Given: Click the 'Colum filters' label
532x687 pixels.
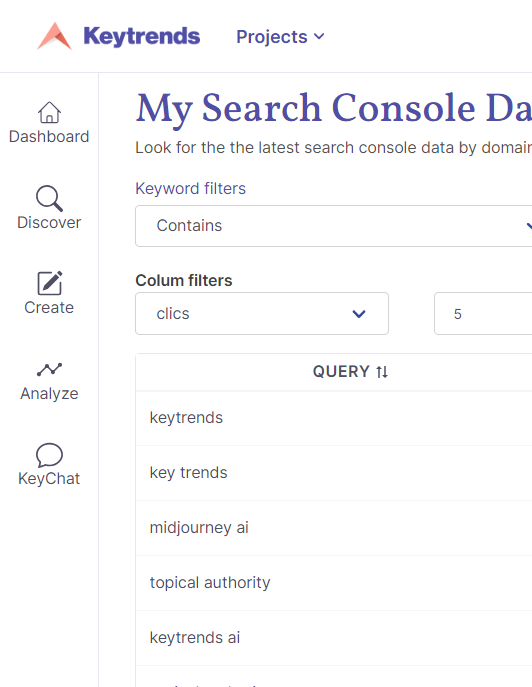Looking at the screenshot, I should click(184, 280).
